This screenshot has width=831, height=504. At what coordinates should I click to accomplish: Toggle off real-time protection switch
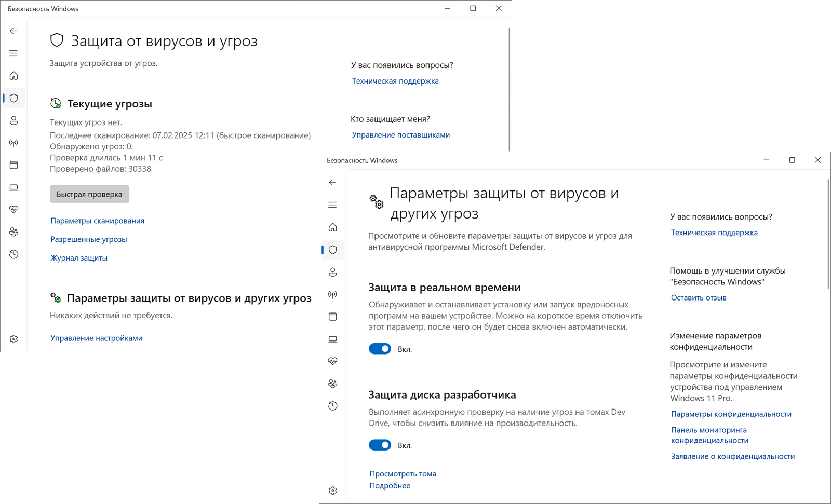point(380,349)
